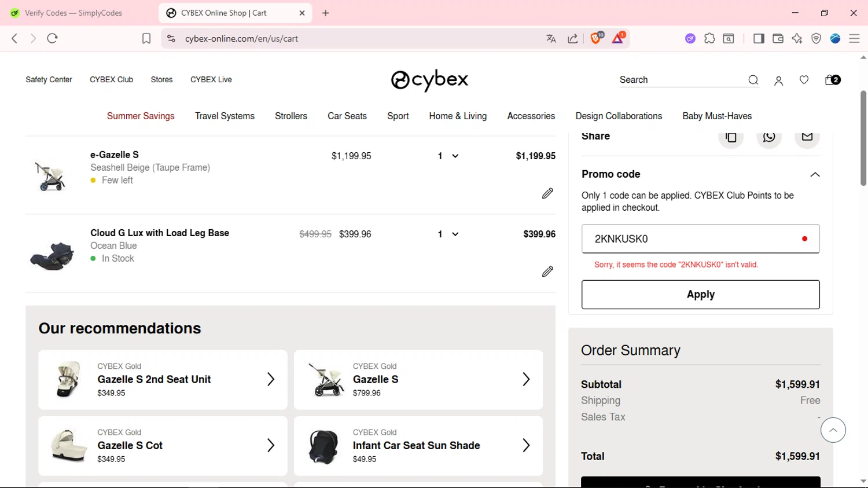
Task: Click the browser address bar URL
Action: click(x=241, y=39)
